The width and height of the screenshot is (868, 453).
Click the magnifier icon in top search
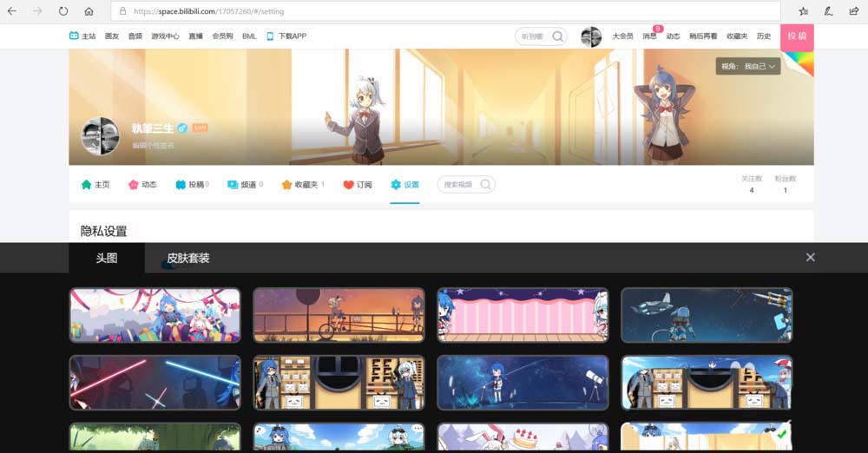(557, 36)
